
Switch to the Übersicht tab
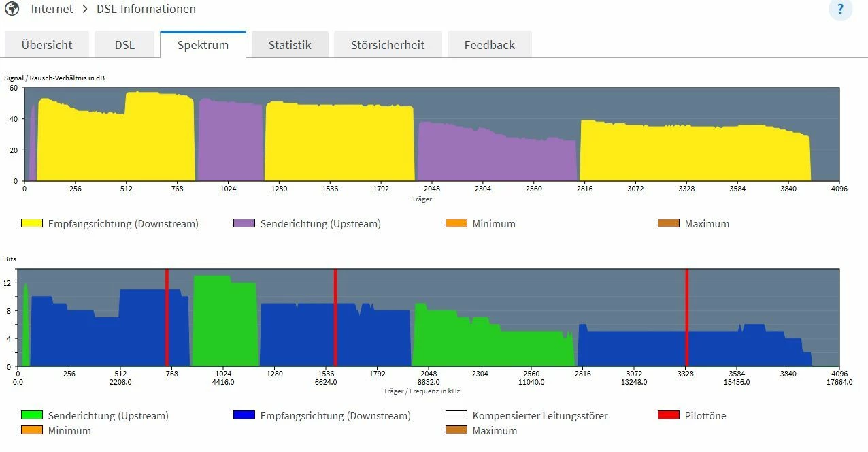click(x=47, y=45)
